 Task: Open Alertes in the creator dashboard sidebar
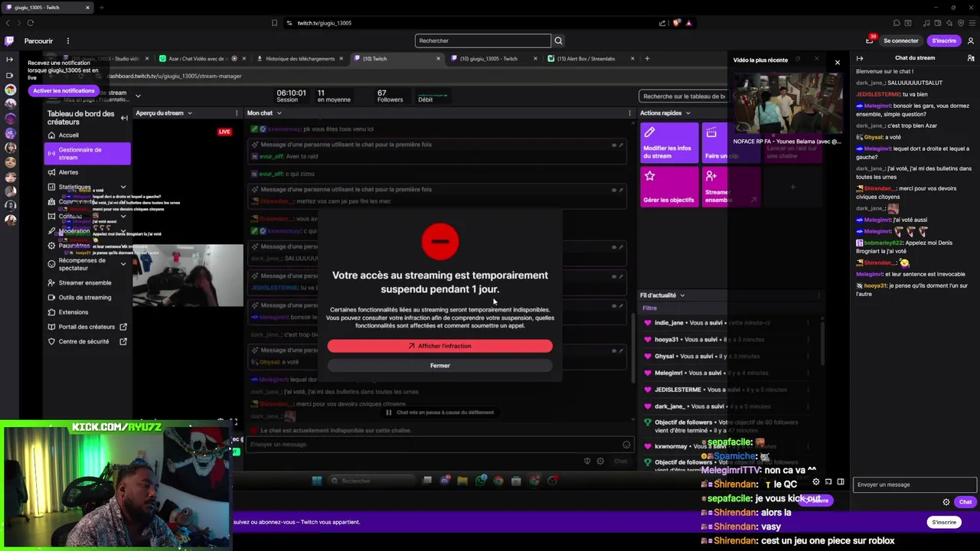click(69, 172)
